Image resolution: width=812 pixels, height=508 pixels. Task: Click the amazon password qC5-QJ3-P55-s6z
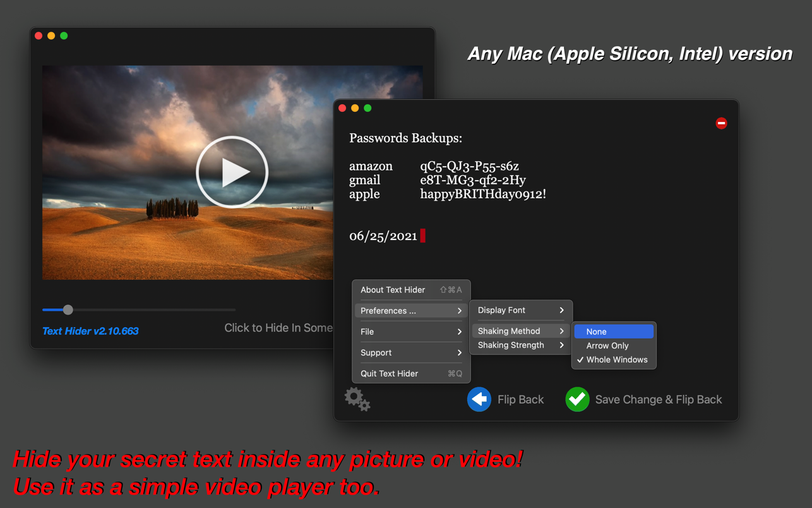pos(469,166)
